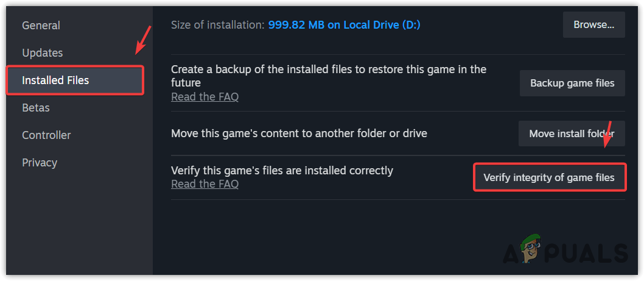Click the red arrow above Verify integrity button
This screenshot has width=644, height=281.
point(606,135)
